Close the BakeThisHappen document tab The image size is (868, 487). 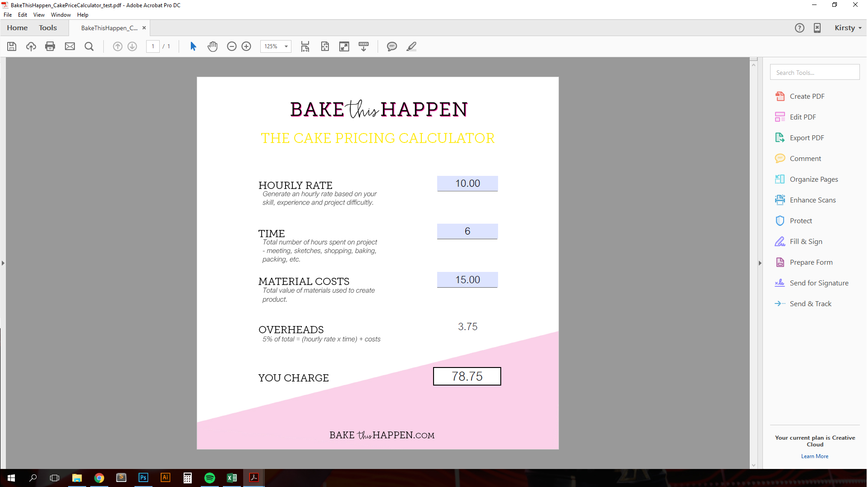point(144,28)
